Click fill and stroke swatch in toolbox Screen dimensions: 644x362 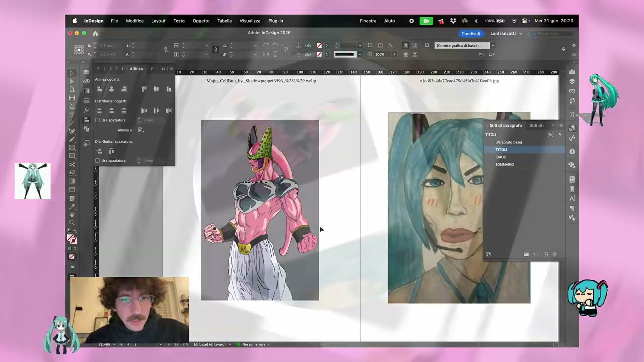[x=72, y=239]
